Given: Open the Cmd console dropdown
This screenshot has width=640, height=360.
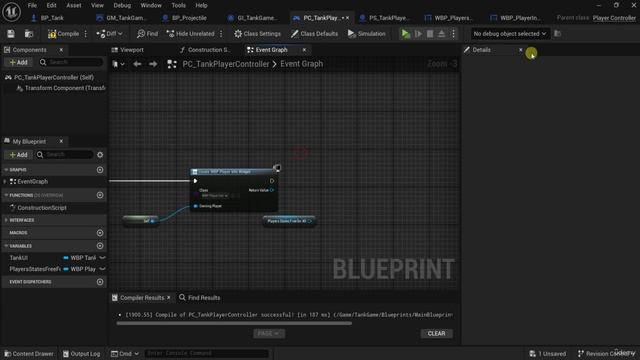Looking at the screenshot, I should [125, 354].
